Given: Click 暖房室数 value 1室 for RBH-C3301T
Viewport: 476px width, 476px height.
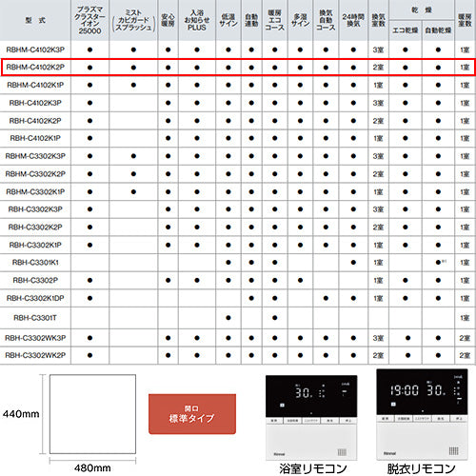Looking at the screenshot, I should [465, 318].
